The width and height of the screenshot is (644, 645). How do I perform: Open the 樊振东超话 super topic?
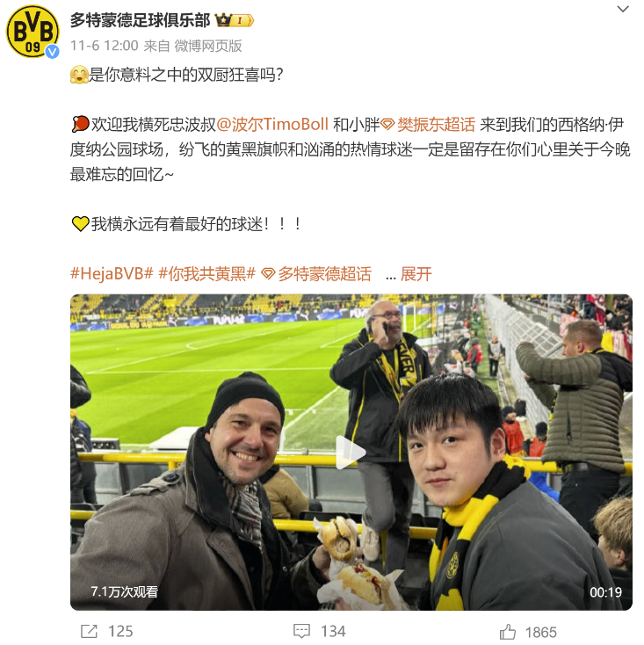tap(437, 124)
